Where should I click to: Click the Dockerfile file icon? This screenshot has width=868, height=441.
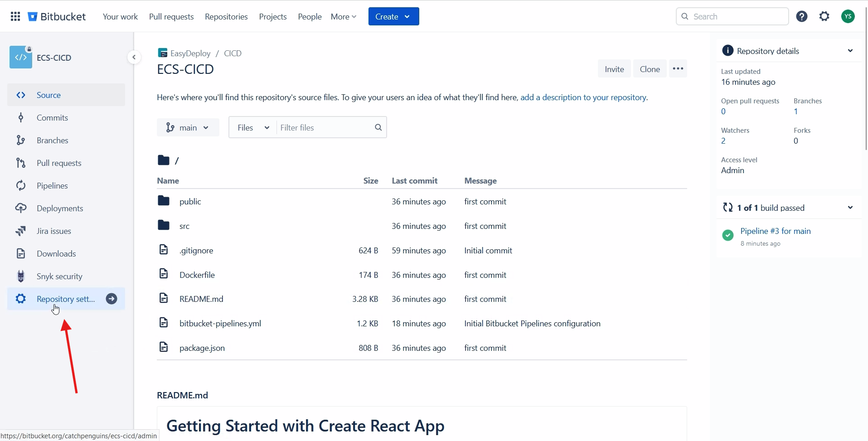coord(164,274)
